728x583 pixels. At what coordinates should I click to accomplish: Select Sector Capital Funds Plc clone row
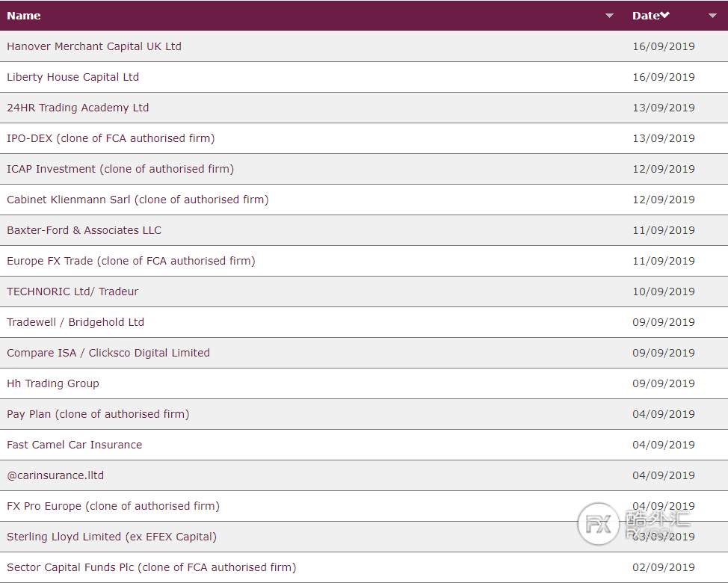point(364,567)
